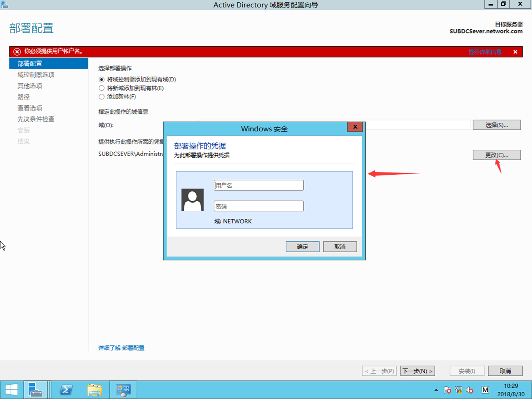This screenshot has width=532, height=399.
Task: Click the Action Center flag tray icon
Action: (447, 390)
